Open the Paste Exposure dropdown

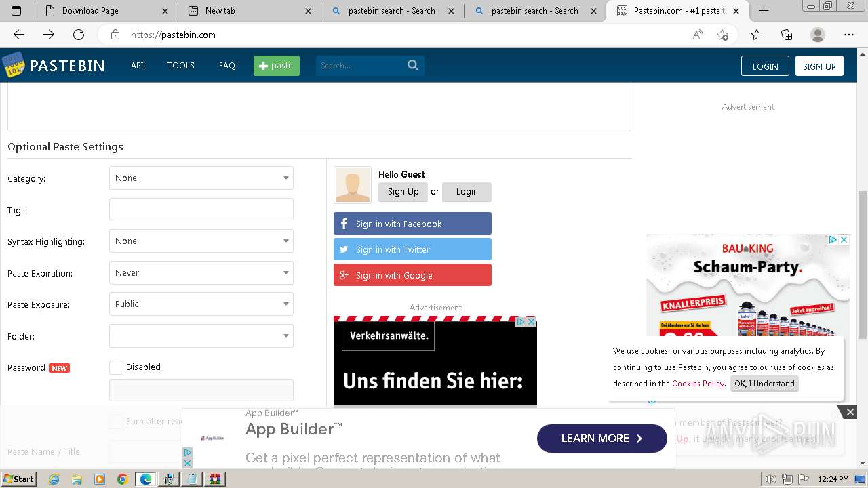pos(201,304)
